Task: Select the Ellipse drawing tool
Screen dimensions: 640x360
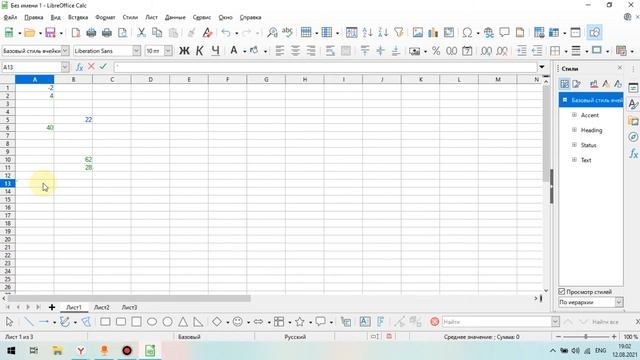Action: (152, 322)
